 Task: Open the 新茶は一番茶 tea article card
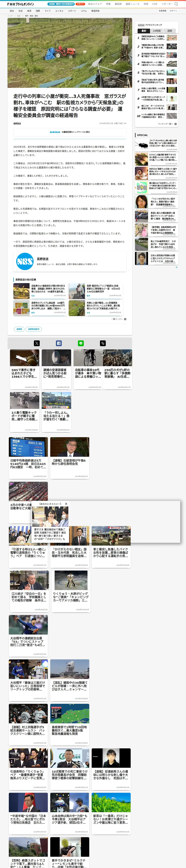click(111, 813)
